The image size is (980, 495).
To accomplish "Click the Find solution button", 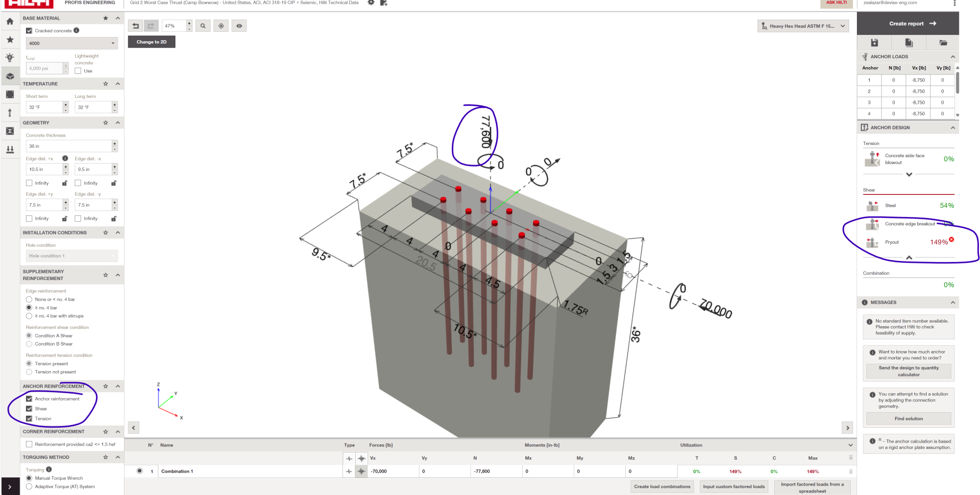I will [x=908, y=418].
